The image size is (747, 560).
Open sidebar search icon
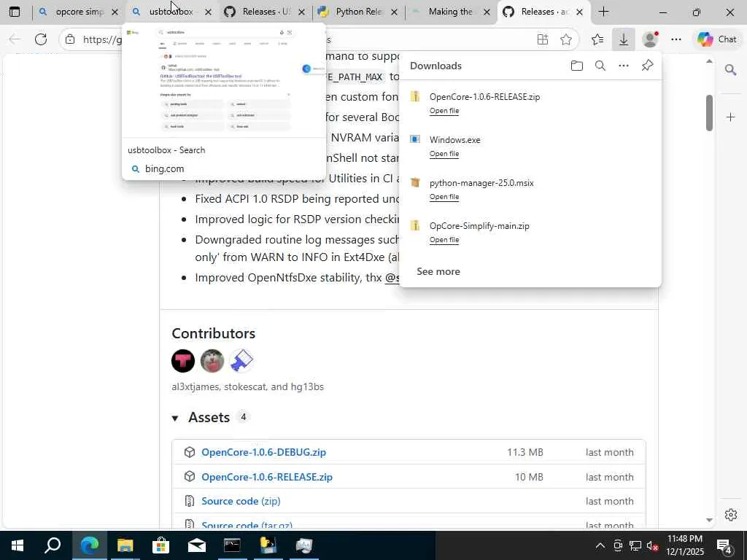pos(730,70)
